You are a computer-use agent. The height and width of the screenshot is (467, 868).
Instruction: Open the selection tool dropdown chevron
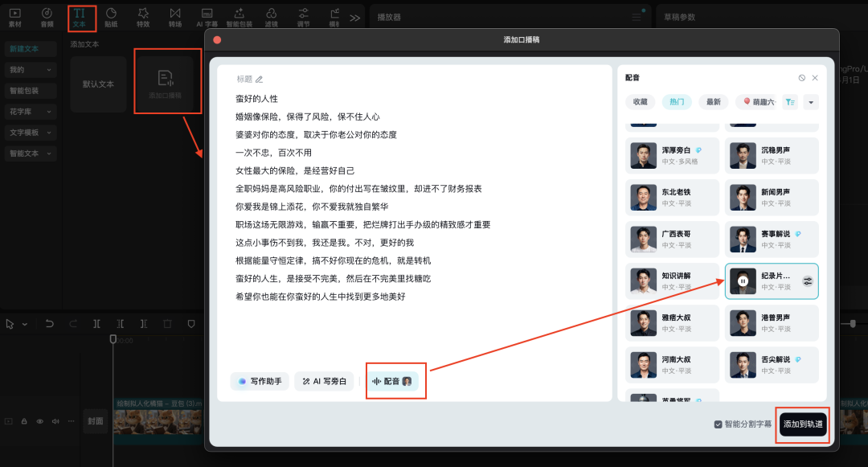[x=24, y=323]
